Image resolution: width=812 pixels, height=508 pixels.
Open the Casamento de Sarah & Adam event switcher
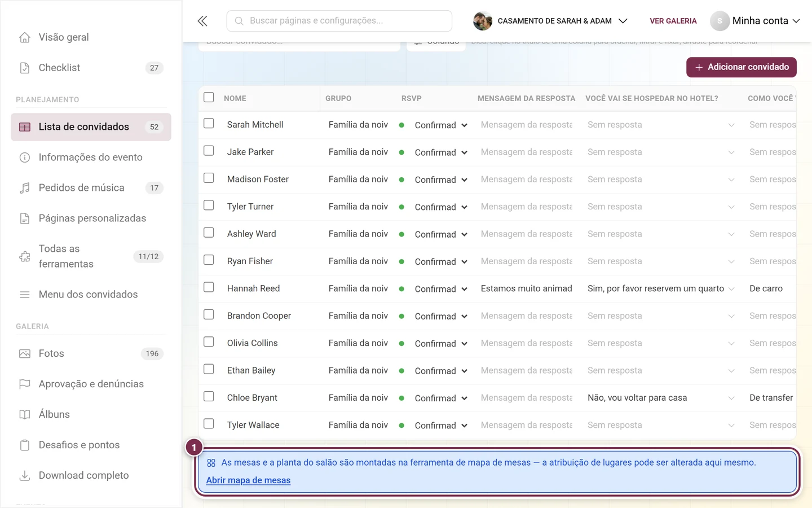(x=550, y=21)
